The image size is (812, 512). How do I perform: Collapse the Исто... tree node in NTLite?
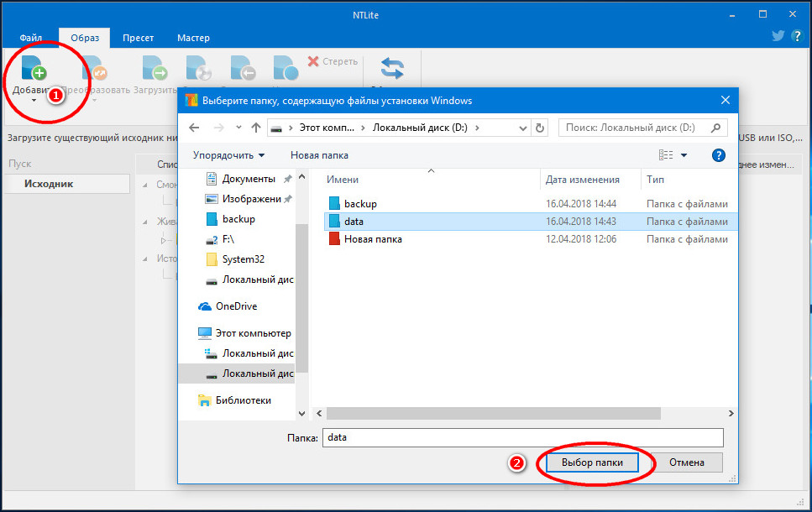point(145,259)
